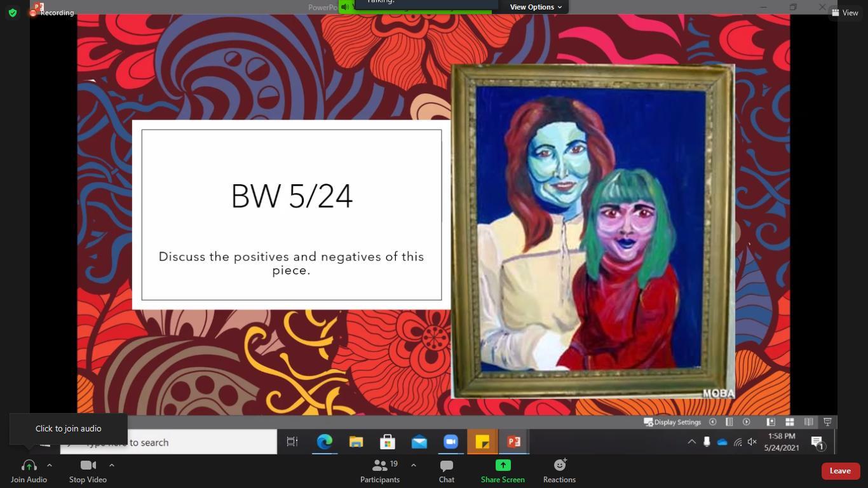868x488 pixels.
Task: Click the "Discuss the positives and negatives" text
Action: (x=291, y=263)
